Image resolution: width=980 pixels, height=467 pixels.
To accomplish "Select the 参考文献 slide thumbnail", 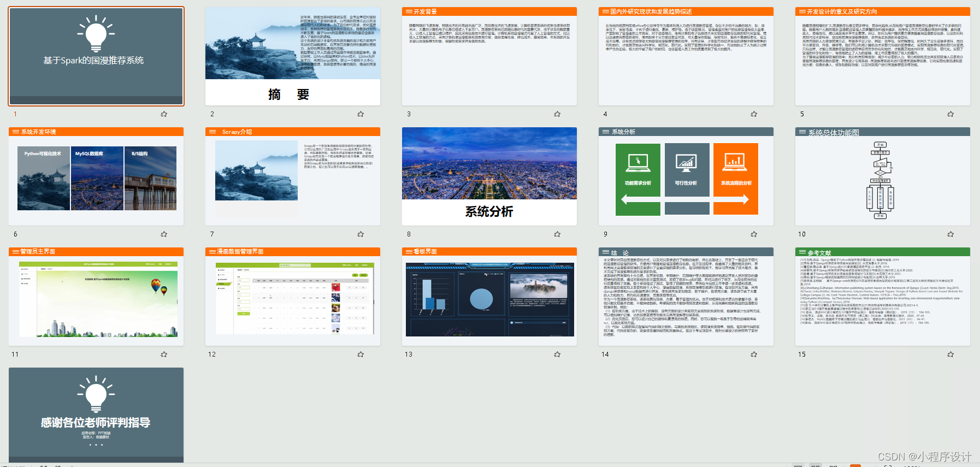I will [x=883, y=297].
